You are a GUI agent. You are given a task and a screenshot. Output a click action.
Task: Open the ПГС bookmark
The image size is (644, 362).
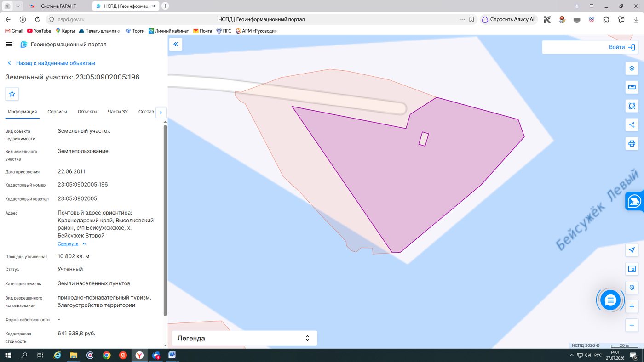coord(224,31)
